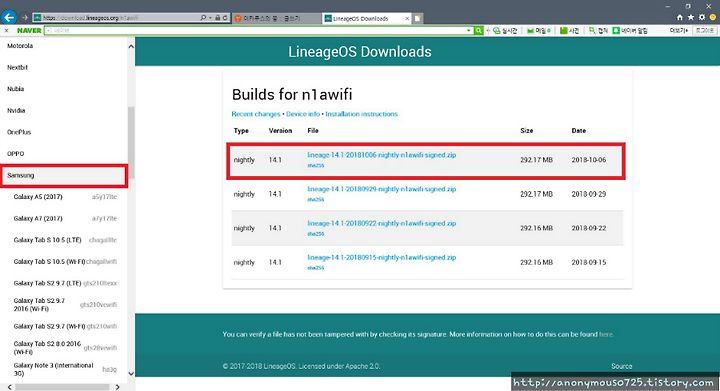
Task: Open Naver toolbar 메일 item
Action: click(539, 31)
